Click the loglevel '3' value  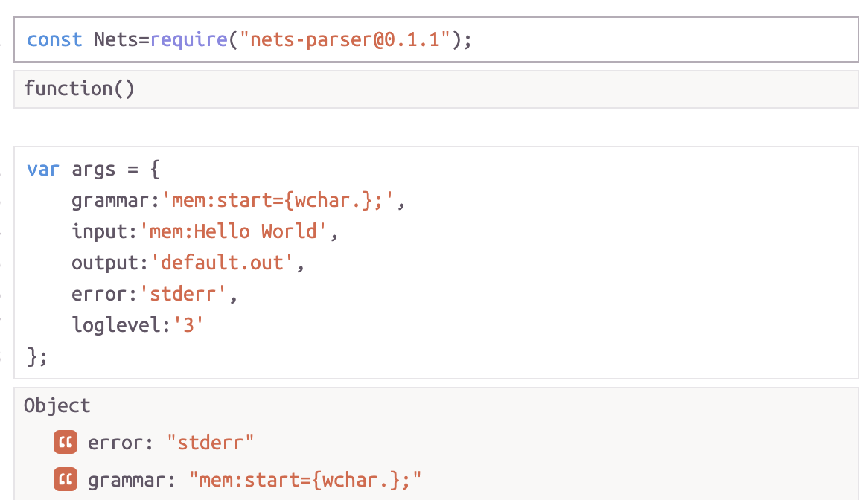coord(189,324)
